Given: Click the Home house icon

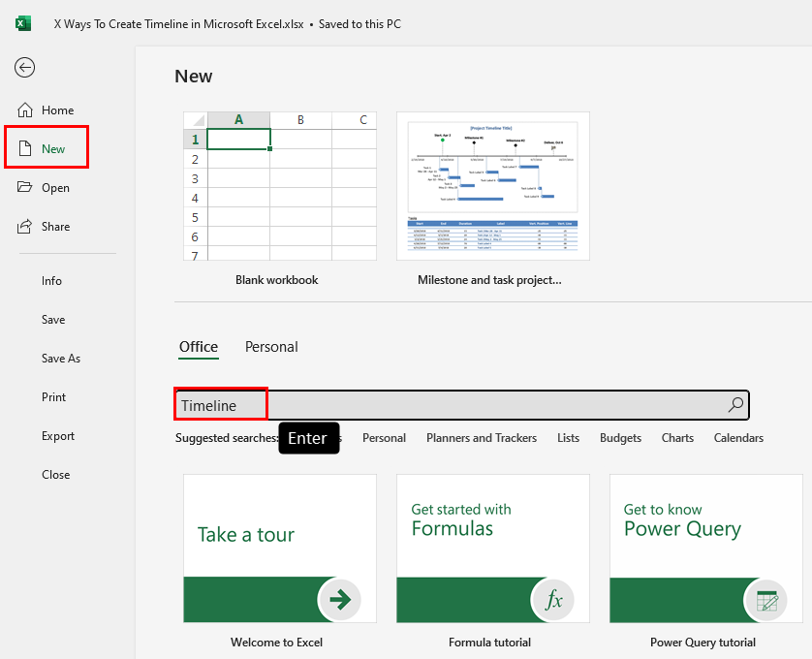Looking at the screenshot, I should click(x=25, y=110).
